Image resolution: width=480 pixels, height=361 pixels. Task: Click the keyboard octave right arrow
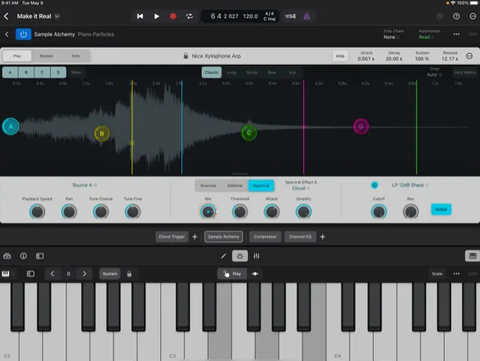[84, 274]
